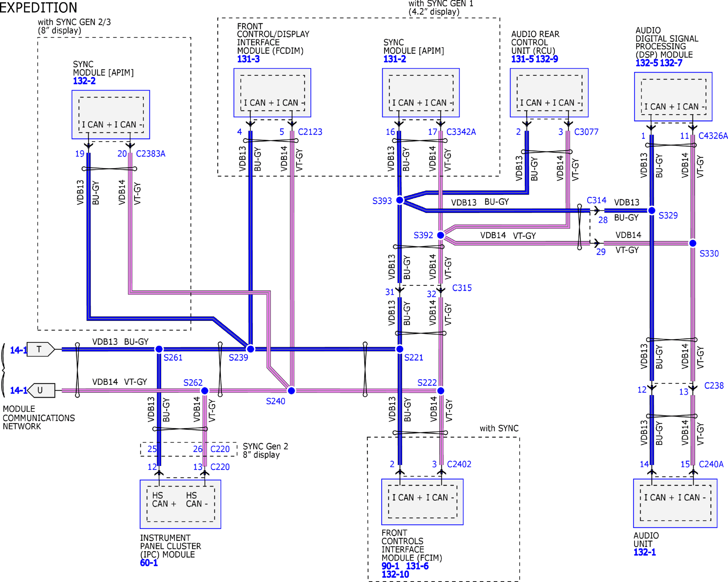Click the S222 splice dot
The image size is (728, 582).
click(441, 390)
